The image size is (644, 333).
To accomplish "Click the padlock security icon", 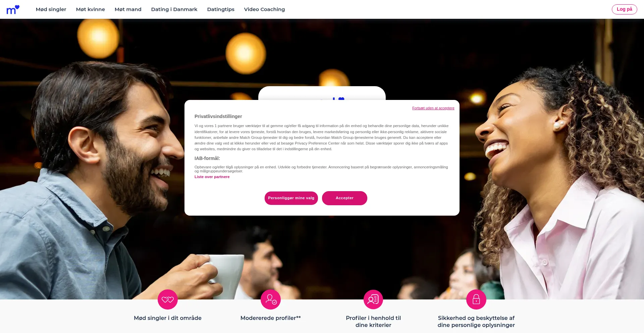I will (476, 299).
